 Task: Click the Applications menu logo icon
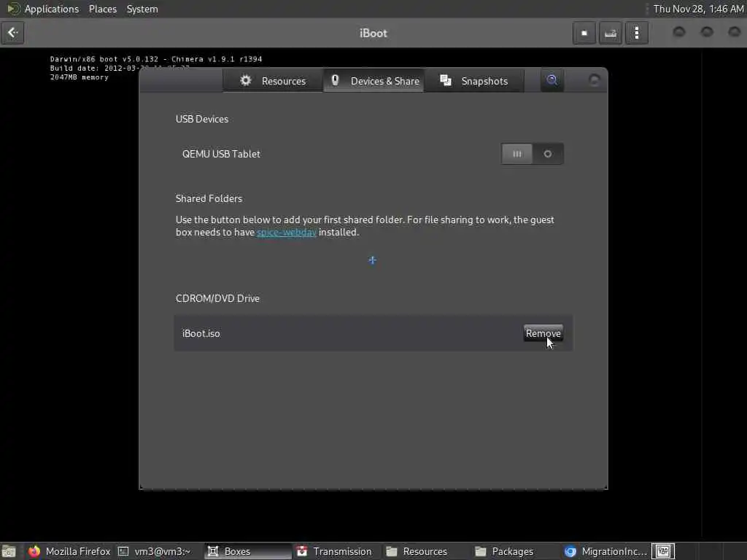(x=13, y=9)
